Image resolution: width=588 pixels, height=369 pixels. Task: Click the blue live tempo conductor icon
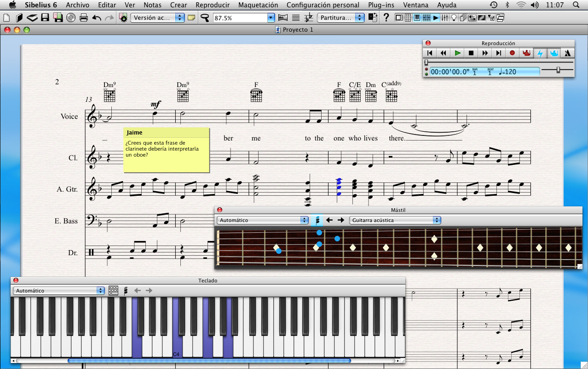[554, 53]
